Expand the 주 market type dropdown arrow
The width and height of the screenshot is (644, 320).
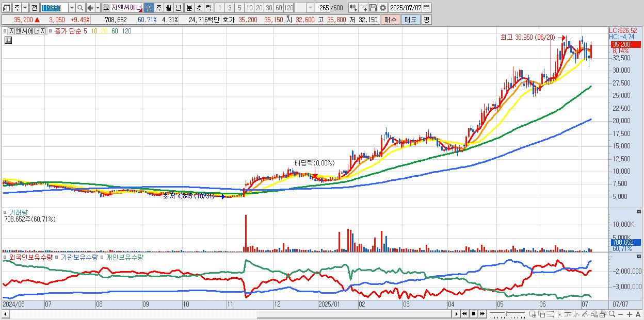pyautogui.click(x=25, y=8)
